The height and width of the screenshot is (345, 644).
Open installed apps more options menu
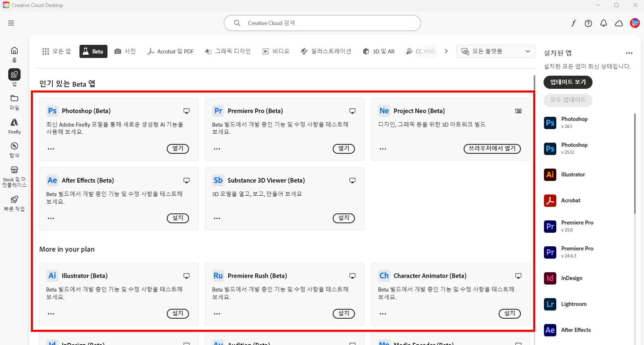[629, 53]
